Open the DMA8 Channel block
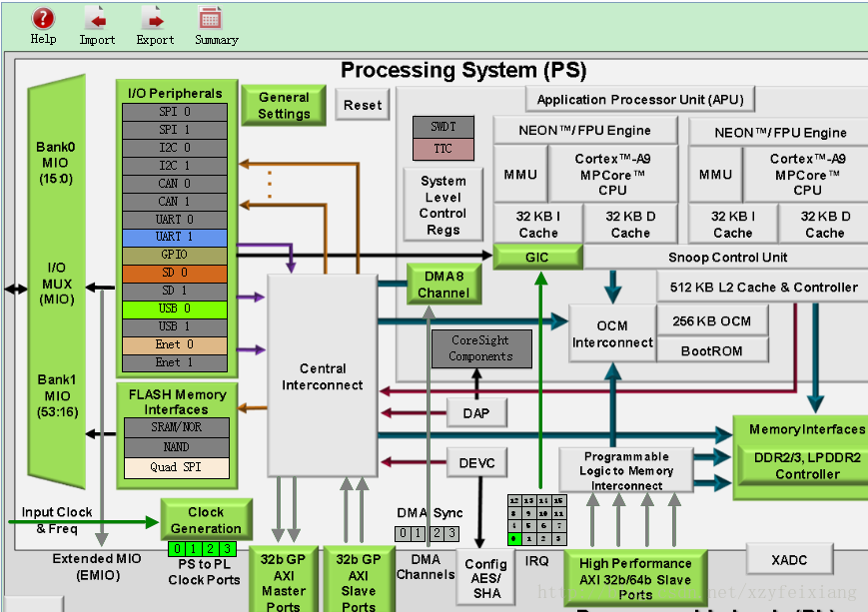 (443, 284)
